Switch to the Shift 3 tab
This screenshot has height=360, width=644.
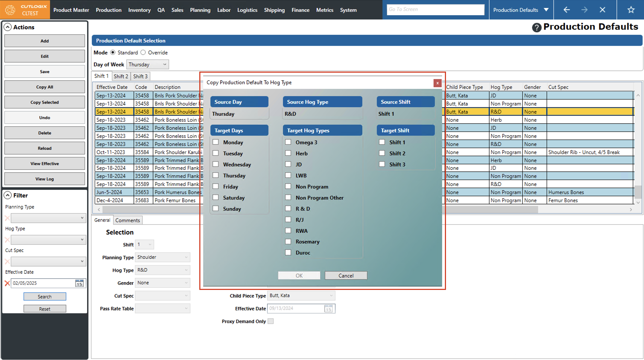140,76
